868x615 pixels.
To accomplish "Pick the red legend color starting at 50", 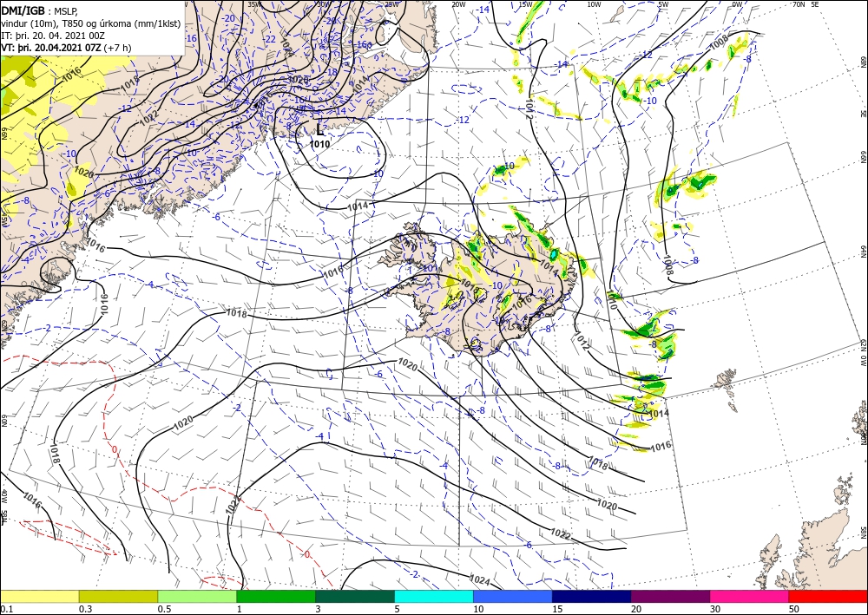I will (828, 596).
